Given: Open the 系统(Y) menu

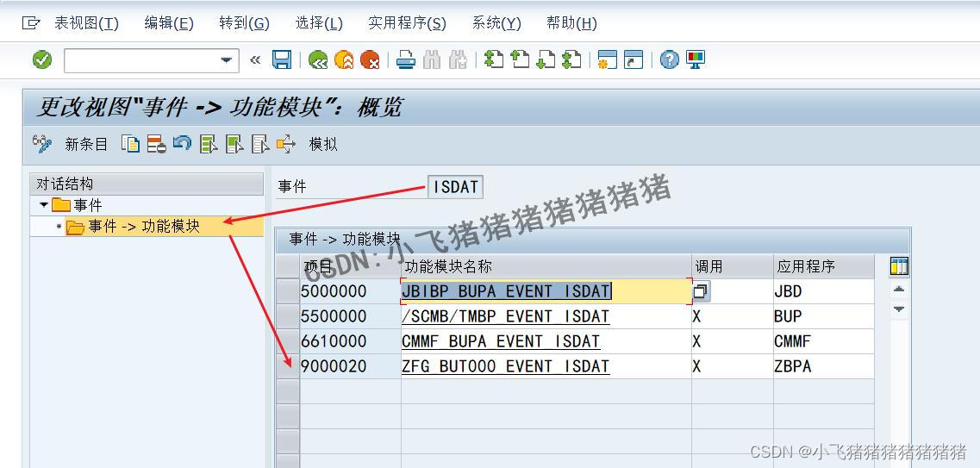Looking at the screenshot, I should [x=496, y=24].
